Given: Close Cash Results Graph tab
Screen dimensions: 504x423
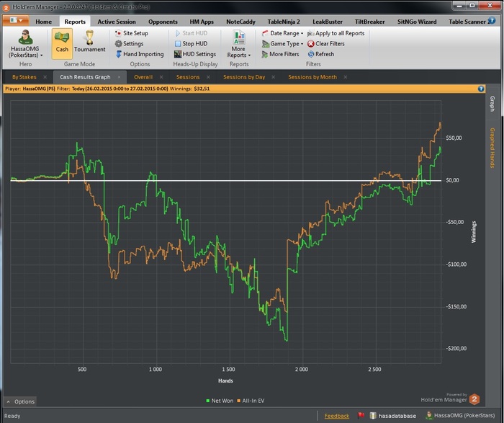Looking at the screenshot, I should tap(119, 77).
